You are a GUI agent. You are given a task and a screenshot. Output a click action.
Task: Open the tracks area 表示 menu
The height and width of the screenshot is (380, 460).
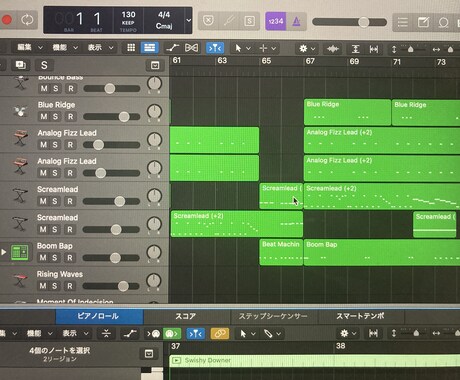(x=100, y=48)
